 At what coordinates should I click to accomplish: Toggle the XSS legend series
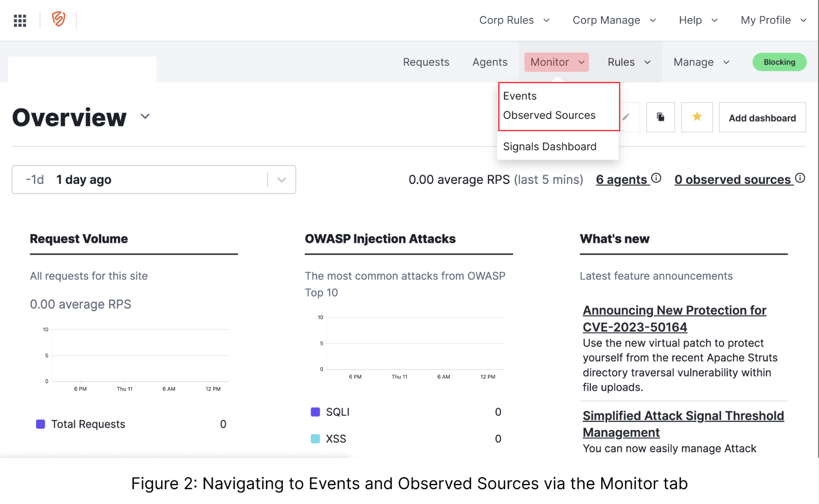pos(315,439)
